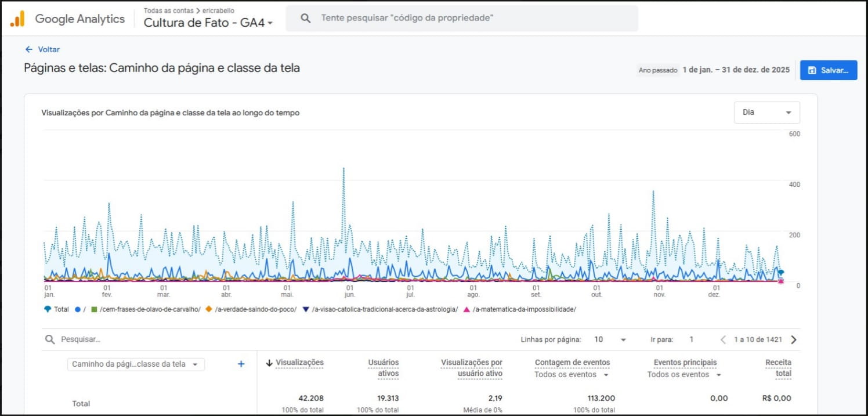This screenshot has width=868, height=416.
Task: Click the Google Analytics logo icon
Action: (17, 19)
